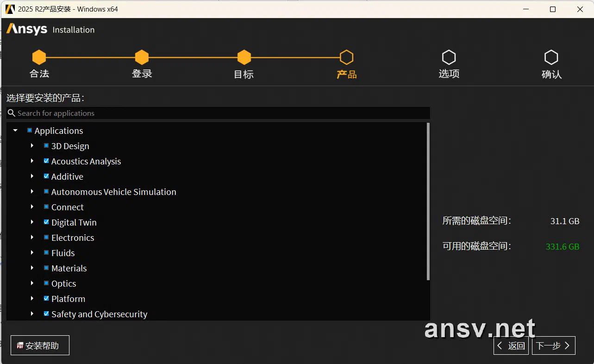
Task: Expand the Fluids node
Action: (x=32, y=253)
